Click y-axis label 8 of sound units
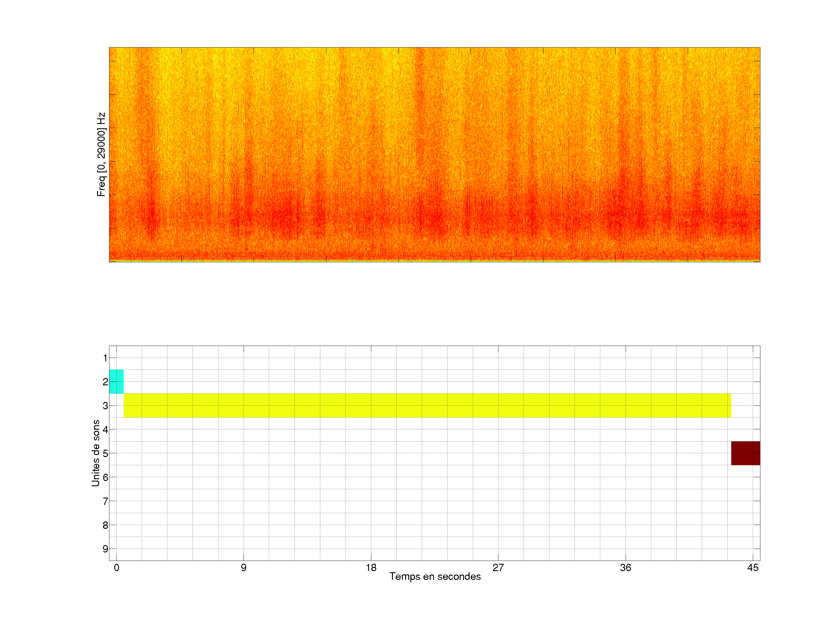The height and width of the screenshot is (630, 840). coord(105,525)
